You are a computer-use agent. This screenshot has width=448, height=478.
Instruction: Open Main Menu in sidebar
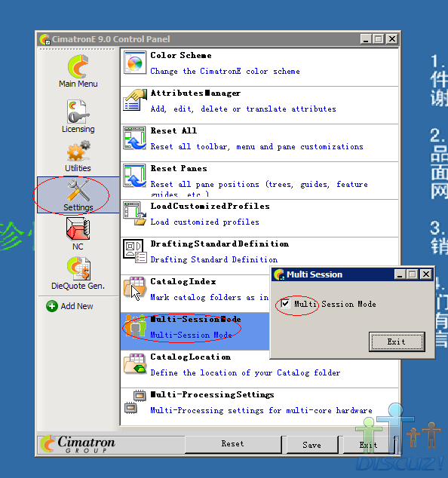78,72
